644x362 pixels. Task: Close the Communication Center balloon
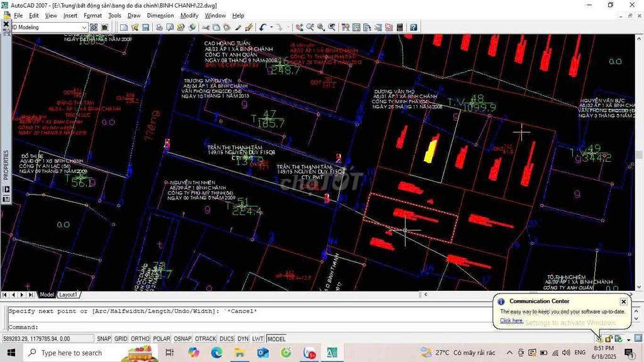point(623,302)
